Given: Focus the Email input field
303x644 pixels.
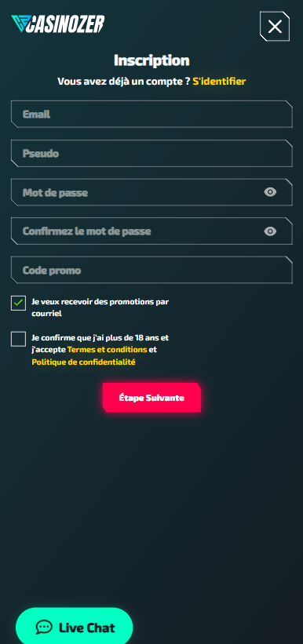Looking at the screenshot, I should point(151,115).
